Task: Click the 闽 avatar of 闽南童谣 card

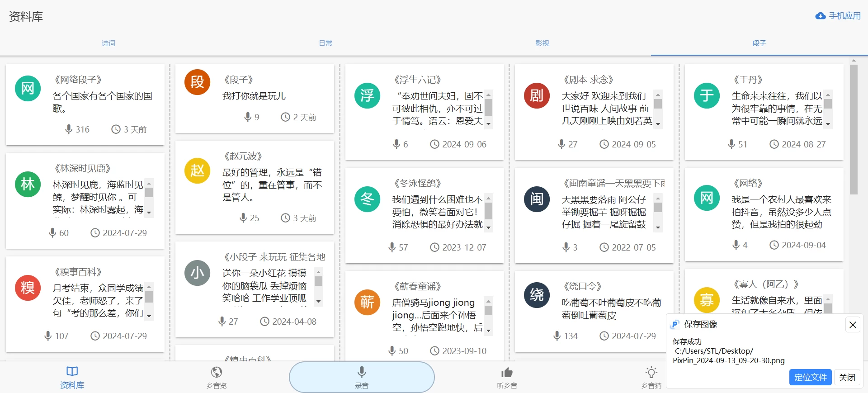Action: pos(537,199)
